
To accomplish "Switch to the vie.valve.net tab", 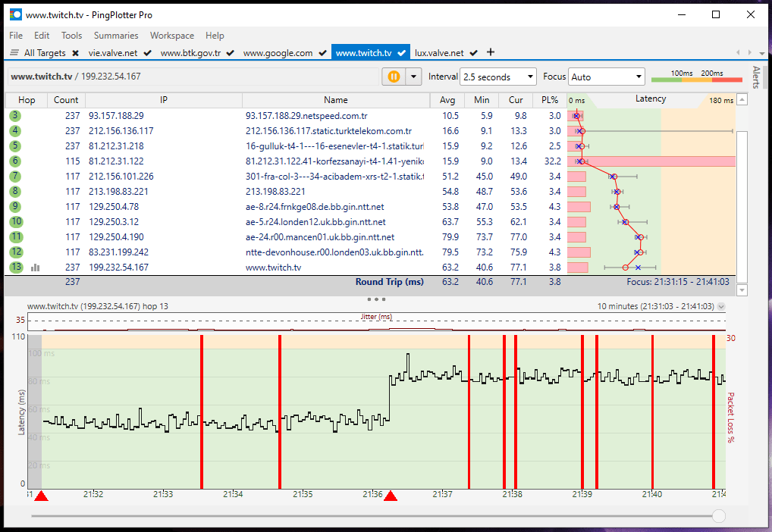I will 113,53.
